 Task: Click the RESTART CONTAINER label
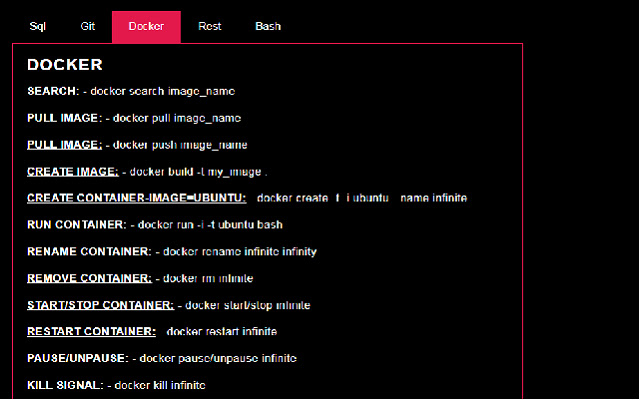point(91,331)
